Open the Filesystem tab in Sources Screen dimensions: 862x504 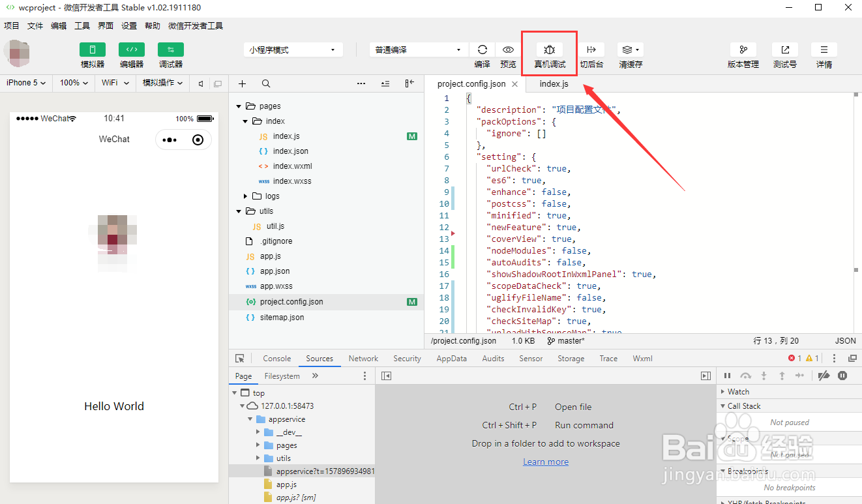(282, 376)
